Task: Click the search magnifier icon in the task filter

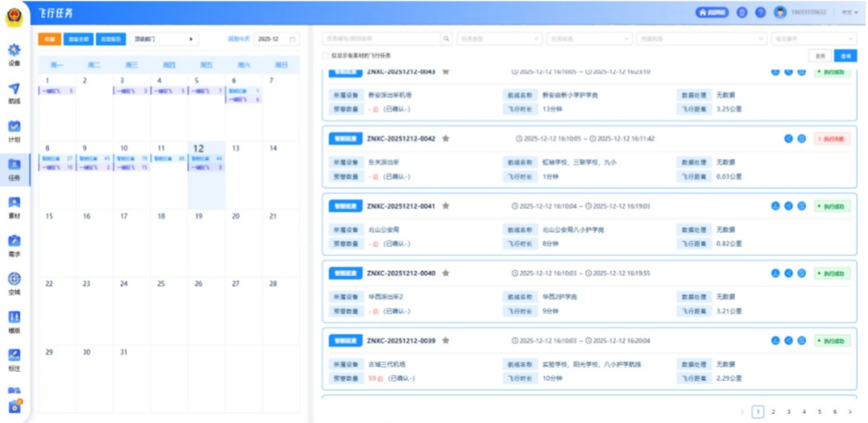Action: pyautogui.click(x=446, y=39)
